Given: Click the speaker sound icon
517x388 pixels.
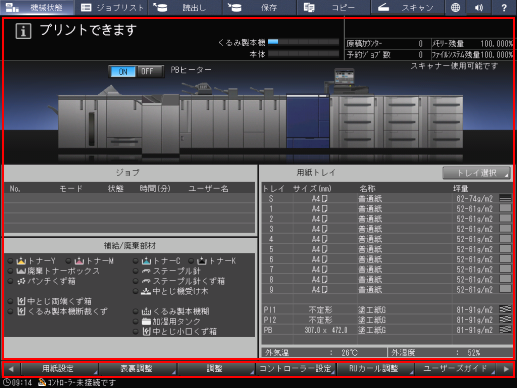Looking at the screenshot, I should coord(479,7).
